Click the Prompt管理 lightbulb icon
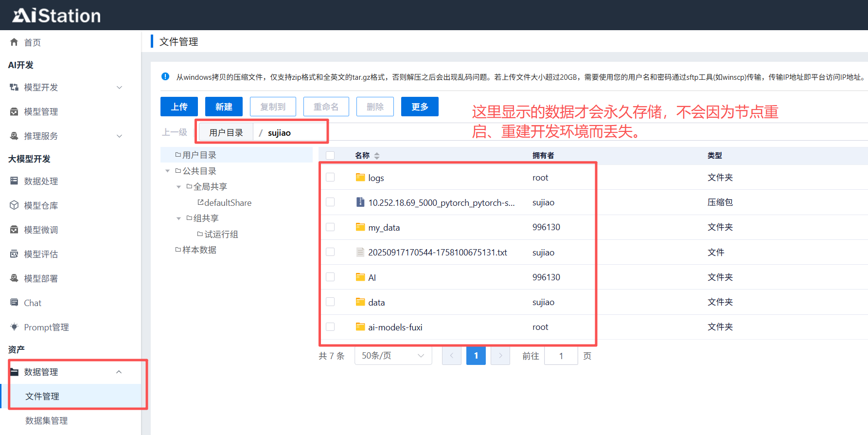Screen dimensions: 868x435 click(14, 327)
